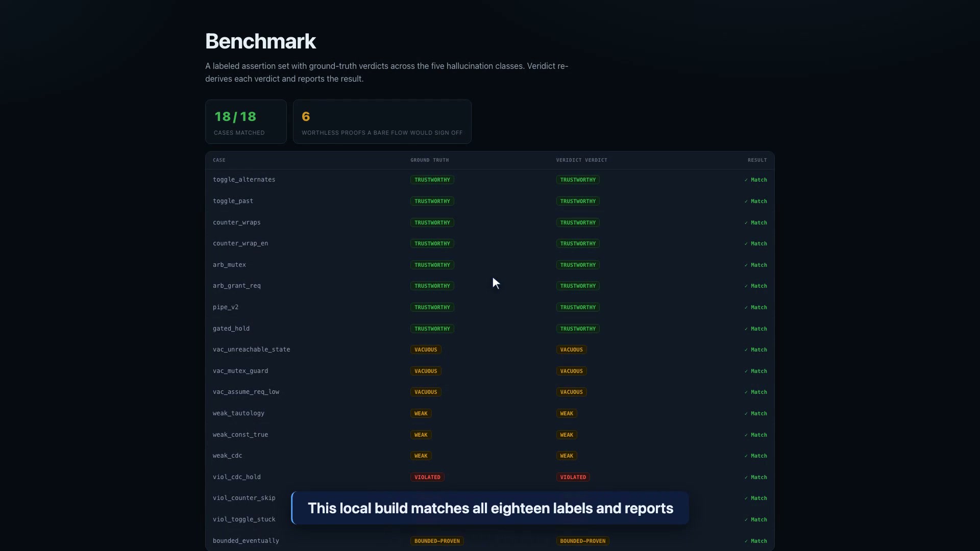980x551 pixels.
Task: Click weak_cdc ground truth WEAK badge
Action: pos(421,456)
